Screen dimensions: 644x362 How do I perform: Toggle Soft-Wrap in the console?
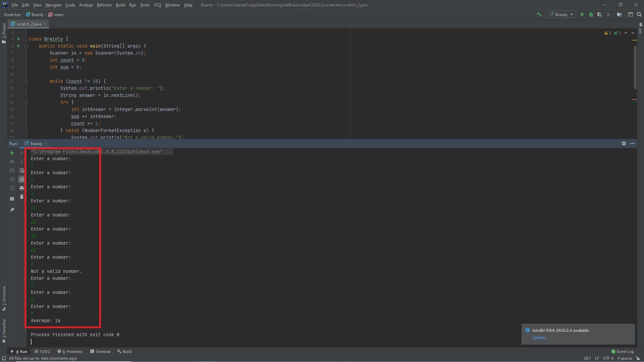[x=22, y=171]
